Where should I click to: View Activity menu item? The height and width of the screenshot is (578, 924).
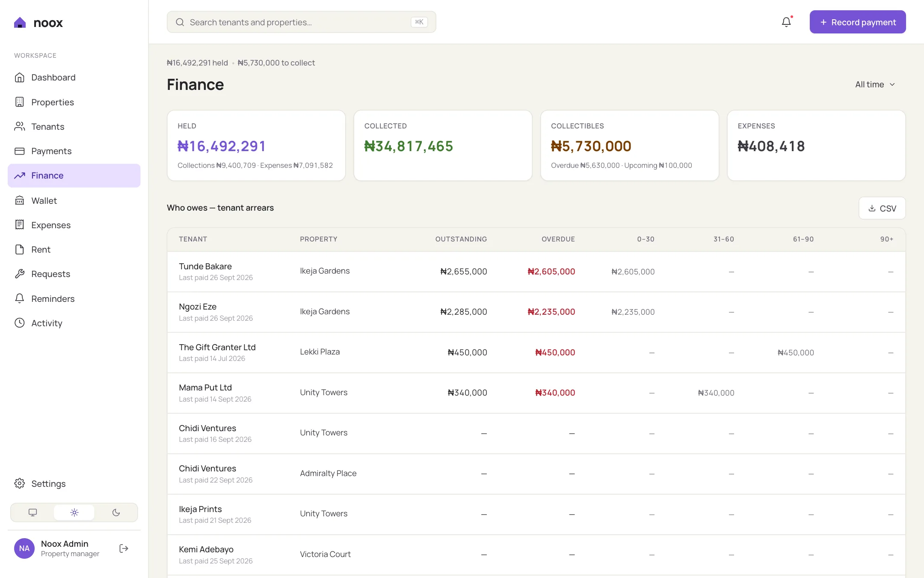pyautogui.click(x=74, y=323)
